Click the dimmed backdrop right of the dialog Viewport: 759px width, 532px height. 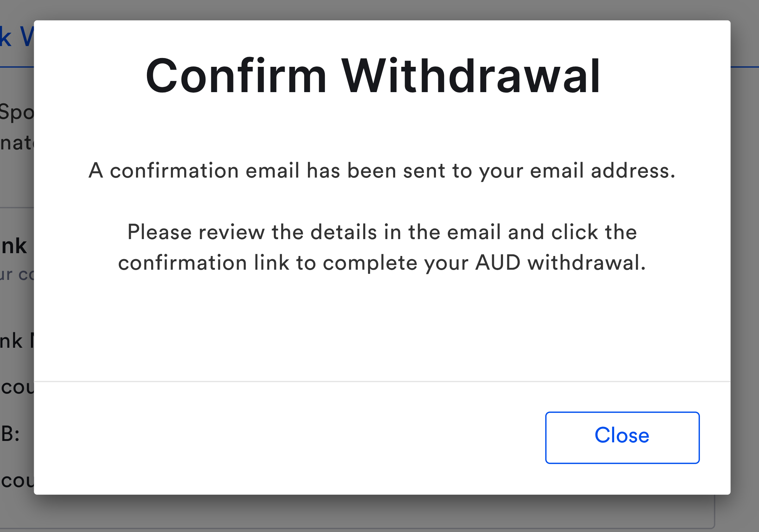(x=745, y=246)
